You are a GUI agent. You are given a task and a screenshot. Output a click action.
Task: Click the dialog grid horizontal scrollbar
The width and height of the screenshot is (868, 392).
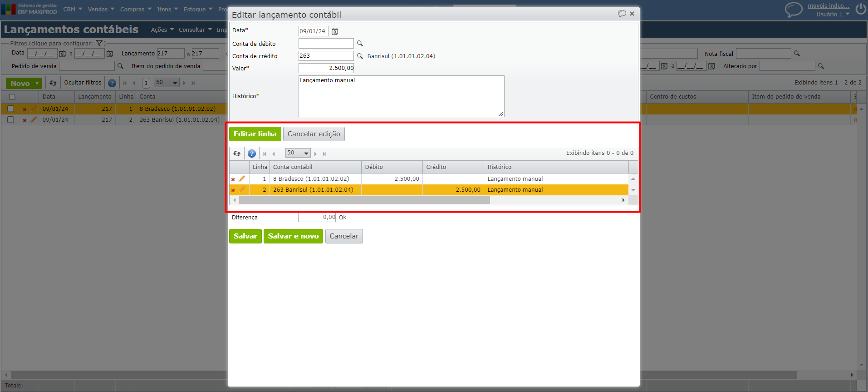pos(364,200)
